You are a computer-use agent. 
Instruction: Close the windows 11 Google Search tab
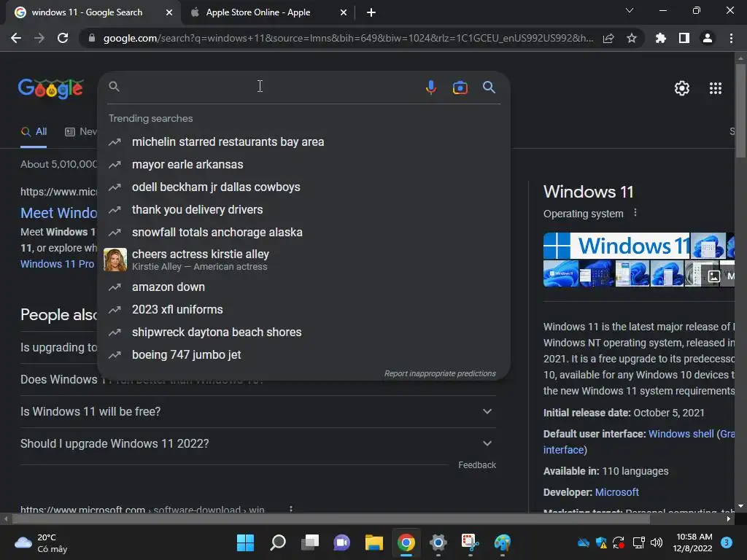pos(169,13)
